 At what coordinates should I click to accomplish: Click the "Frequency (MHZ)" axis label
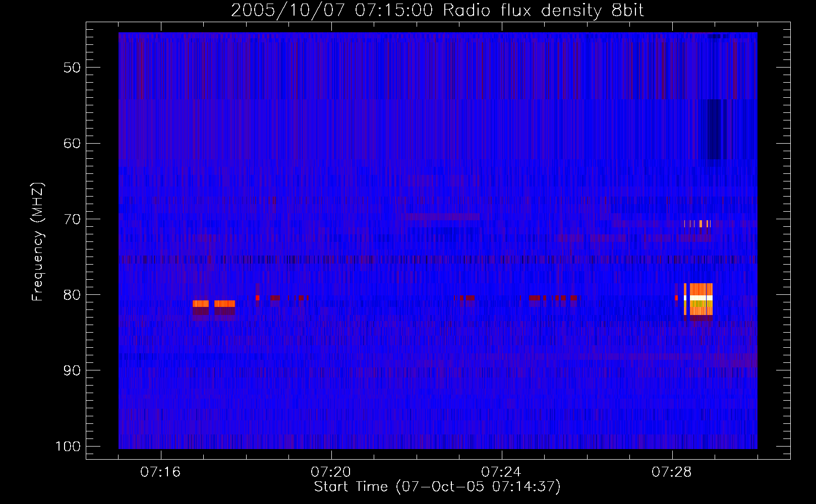(x=38, y=242)
